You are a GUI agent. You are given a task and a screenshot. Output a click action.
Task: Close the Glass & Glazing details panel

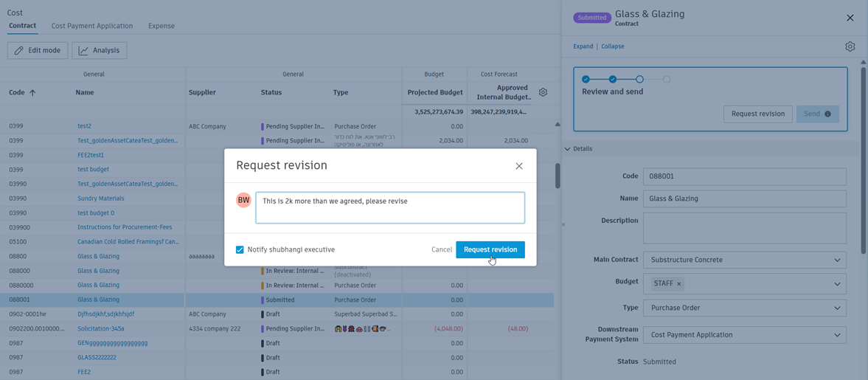[x=850, y=18]
